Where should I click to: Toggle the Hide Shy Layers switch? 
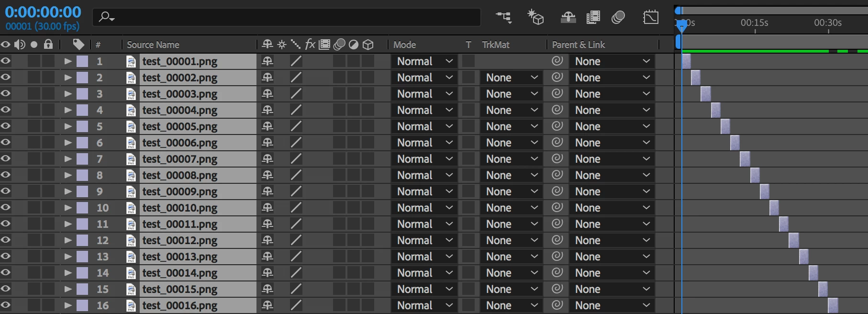pos(568,17)
